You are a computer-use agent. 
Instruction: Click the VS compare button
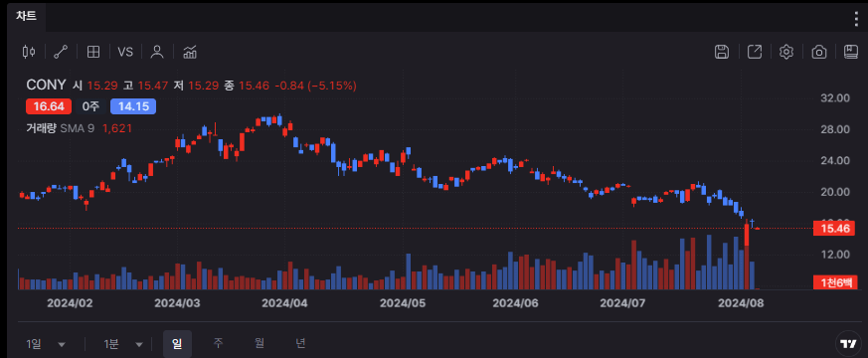[x=125, y=52]
